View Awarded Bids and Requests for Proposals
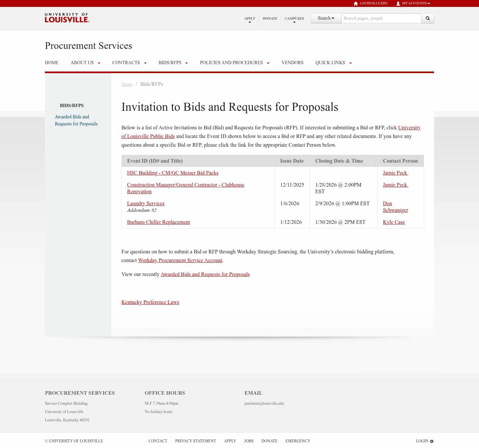This screenshot has width=479, height=448. (205, 274)
